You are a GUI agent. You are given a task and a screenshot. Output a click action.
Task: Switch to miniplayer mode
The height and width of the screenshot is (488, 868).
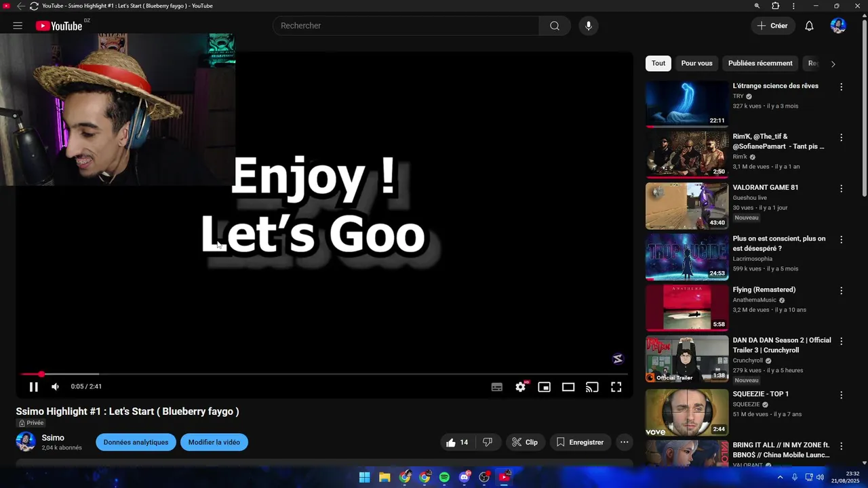tap(544, 387)
